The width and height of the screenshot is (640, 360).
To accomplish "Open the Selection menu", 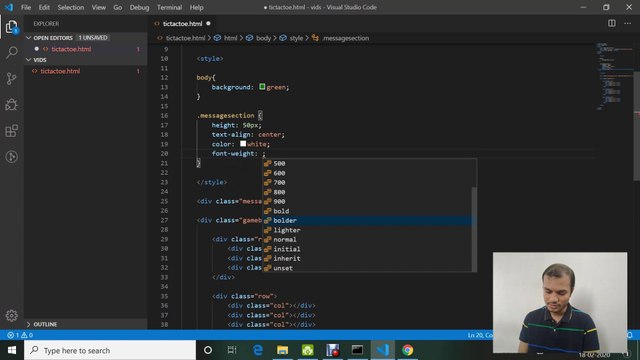I will tap(71, 7).
